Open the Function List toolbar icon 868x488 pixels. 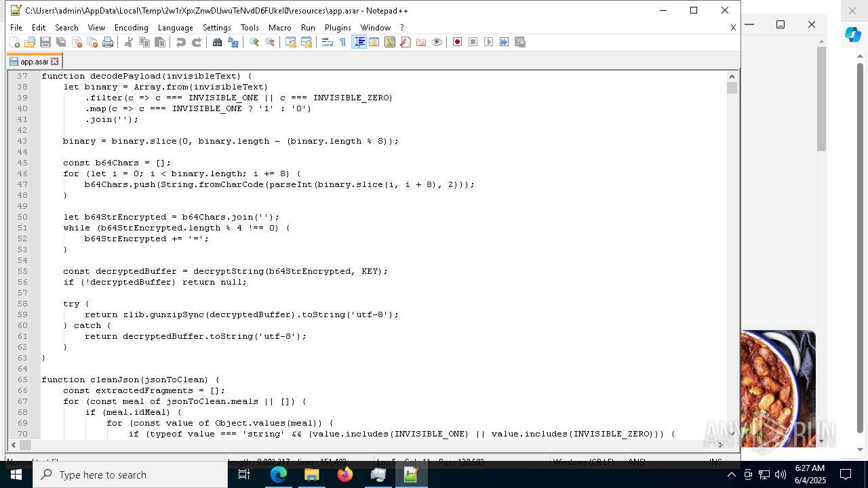pos(406,42)
